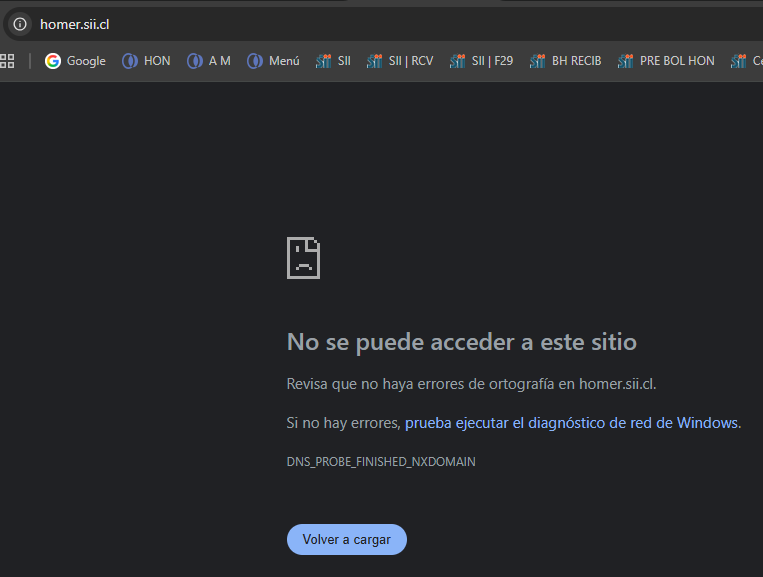Open the SII bookmark

333,61
